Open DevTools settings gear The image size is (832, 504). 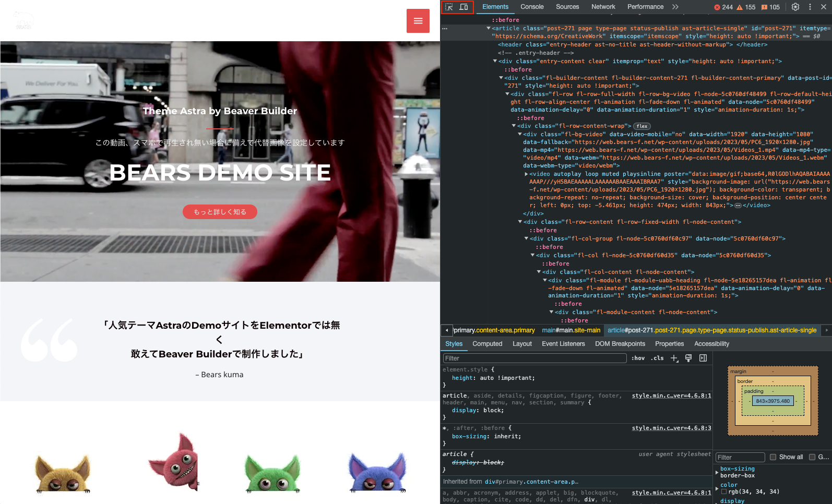(x=795, y=7)
